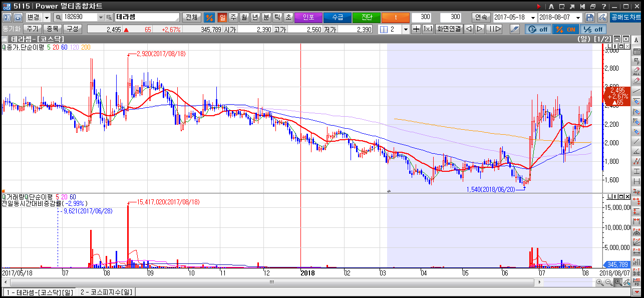Select the Fibonacci retracement tool (F-R)
Screen dimensions: 644x298
637,251
